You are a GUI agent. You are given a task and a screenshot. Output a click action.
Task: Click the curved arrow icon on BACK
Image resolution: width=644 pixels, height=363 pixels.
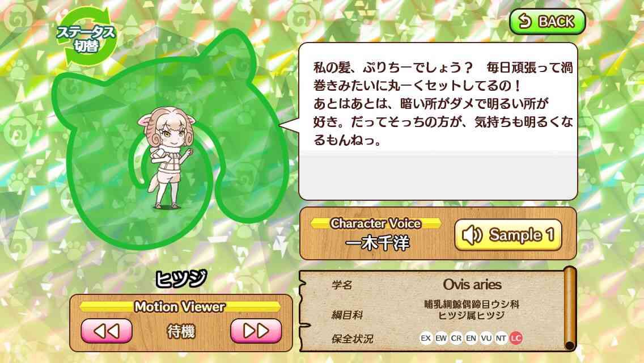pos(524,20)
